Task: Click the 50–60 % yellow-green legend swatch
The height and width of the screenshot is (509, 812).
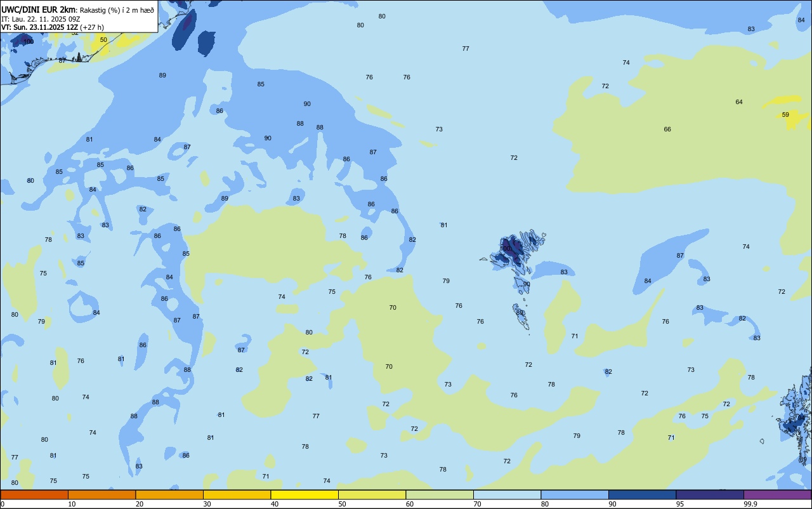Action: coord(372,494)
